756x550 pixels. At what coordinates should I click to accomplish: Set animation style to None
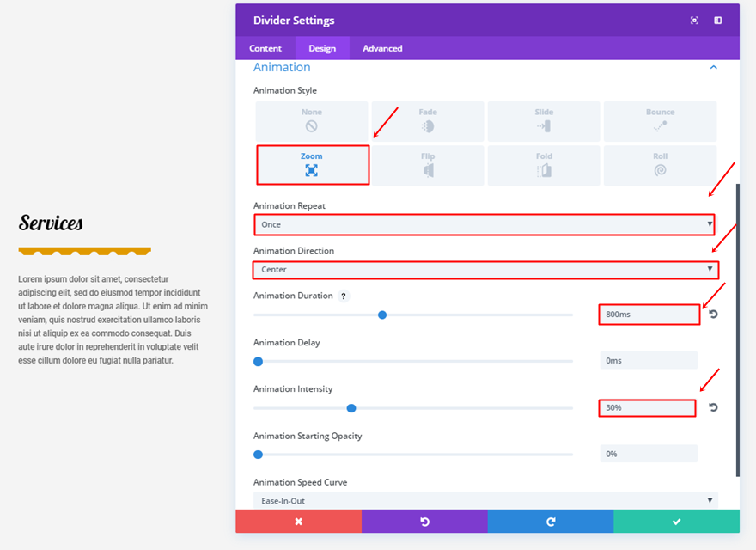(x=312, y=121)
